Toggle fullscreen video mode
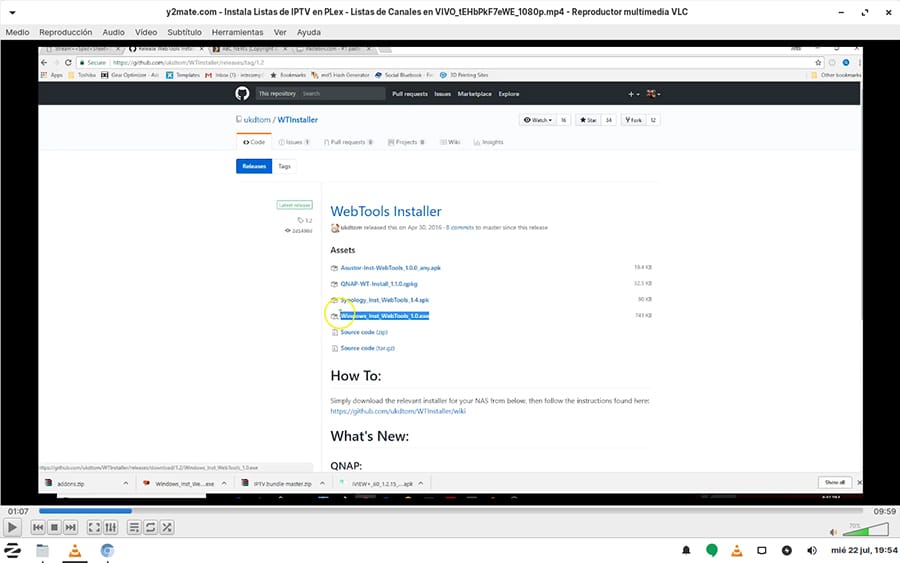This screenshot has height=563, width=900. (94, 527)
